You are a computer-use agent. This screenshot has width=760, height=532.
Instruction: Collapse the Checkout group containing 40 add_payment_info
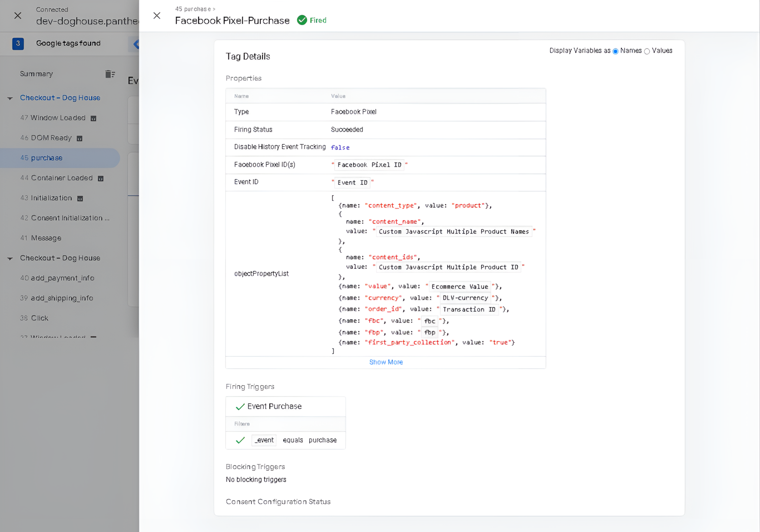10,258
